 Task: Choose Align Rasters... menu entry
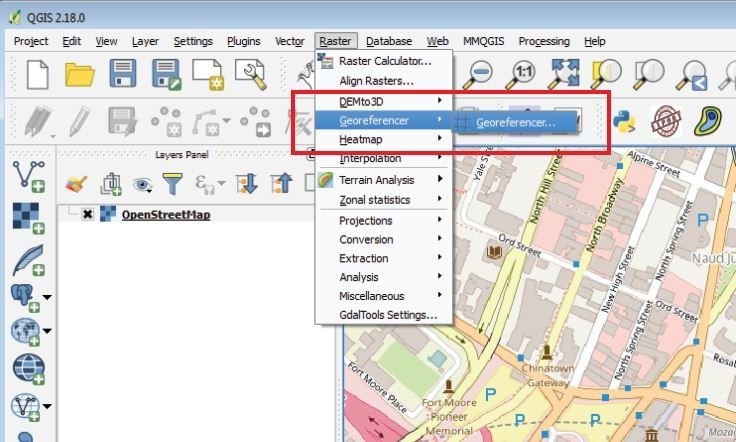click(x=383, y=81)
